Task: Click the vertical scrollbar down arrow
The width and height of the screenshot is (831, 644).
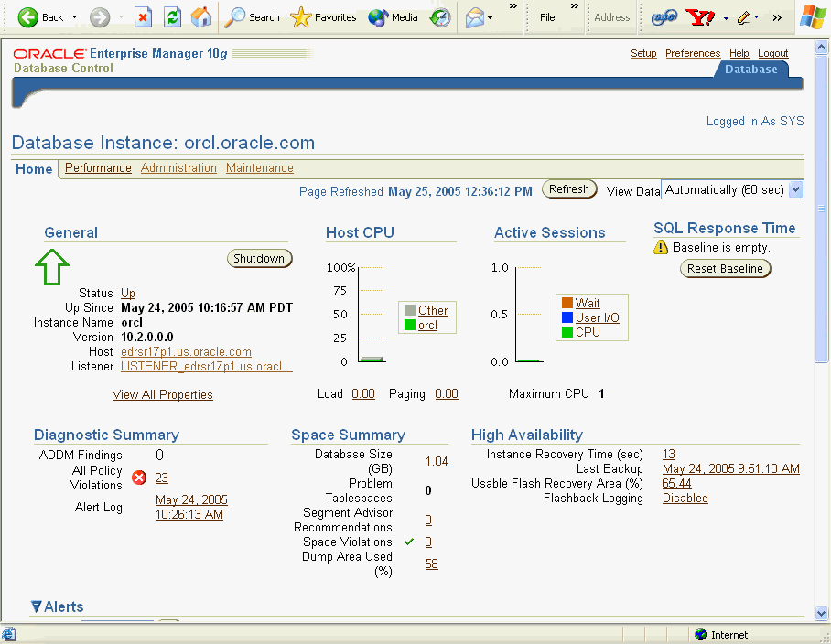Action: tap(821, 614)
